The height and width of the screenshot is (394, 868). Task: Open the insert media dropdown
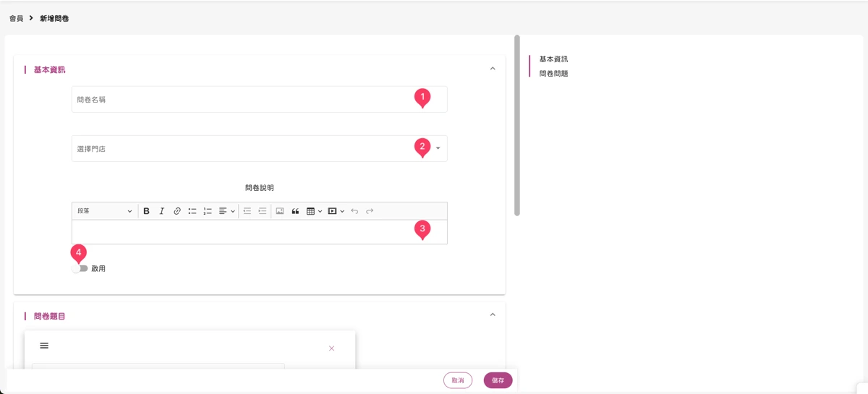(336, 211)
